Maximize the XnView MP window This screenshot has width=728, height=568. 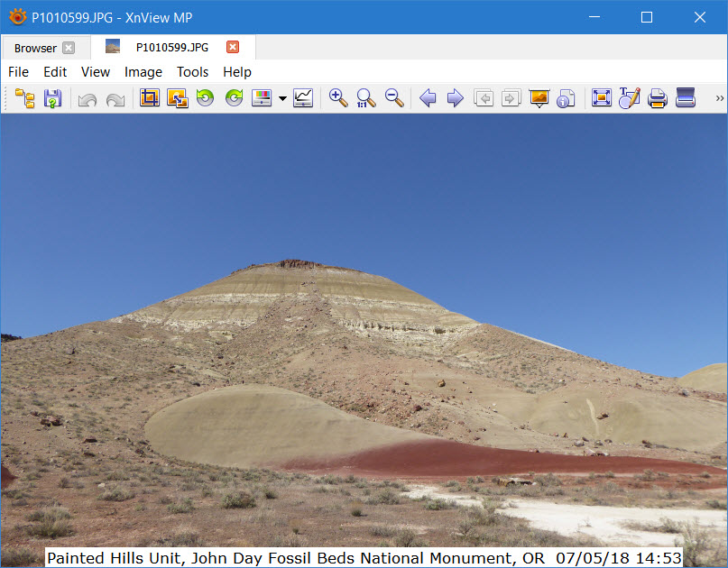click(647, 17)
